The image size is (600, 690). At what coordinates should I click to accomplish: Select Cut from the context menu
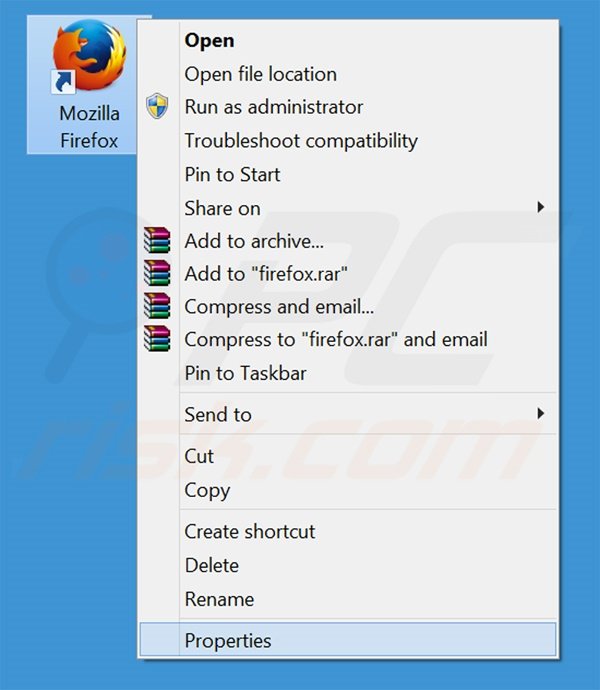[348, 456]
